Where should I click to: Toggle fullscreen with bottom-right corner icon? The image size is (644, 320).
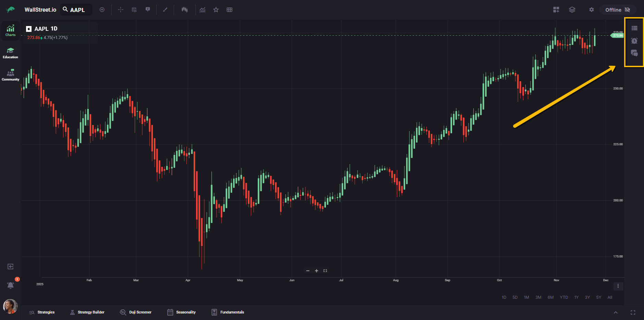[x=633, y=312]
